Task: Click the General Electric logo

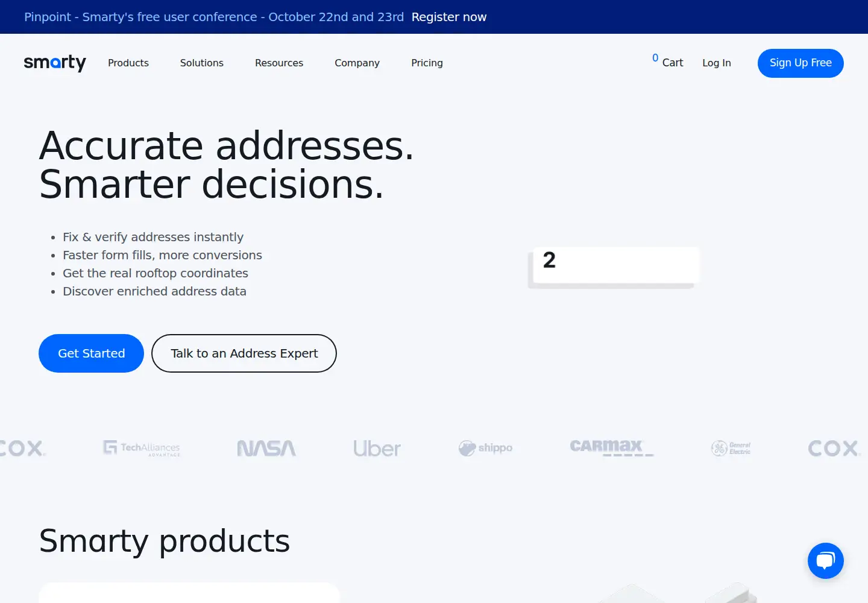Action: pyautogui.click(x=731, y=448)
